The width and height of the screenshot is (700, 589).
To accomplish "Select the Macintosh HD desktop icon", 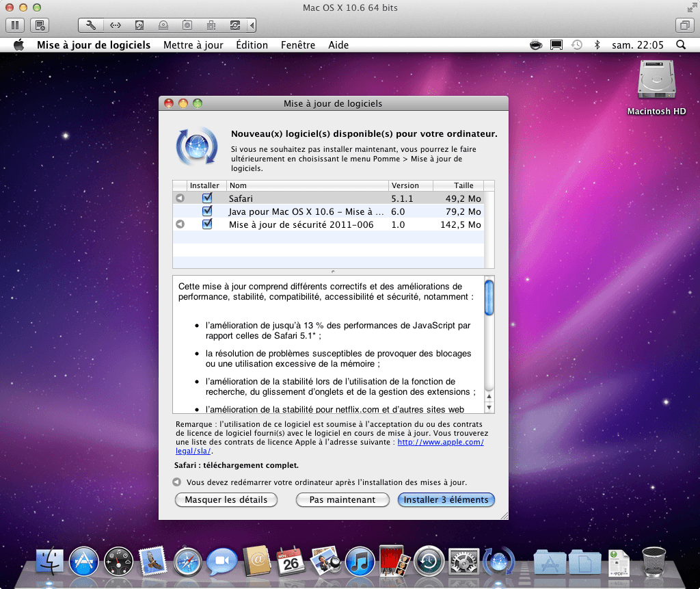I will (656, 87).
